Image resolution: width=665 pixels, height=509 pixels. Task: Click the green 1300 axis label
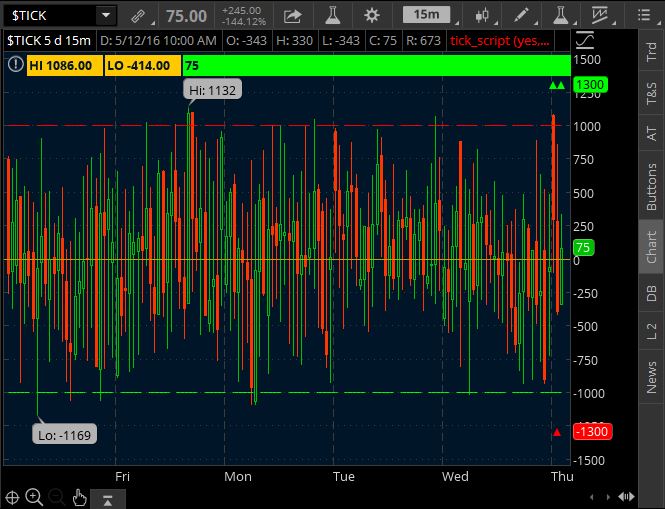click(x=590, y=85)
